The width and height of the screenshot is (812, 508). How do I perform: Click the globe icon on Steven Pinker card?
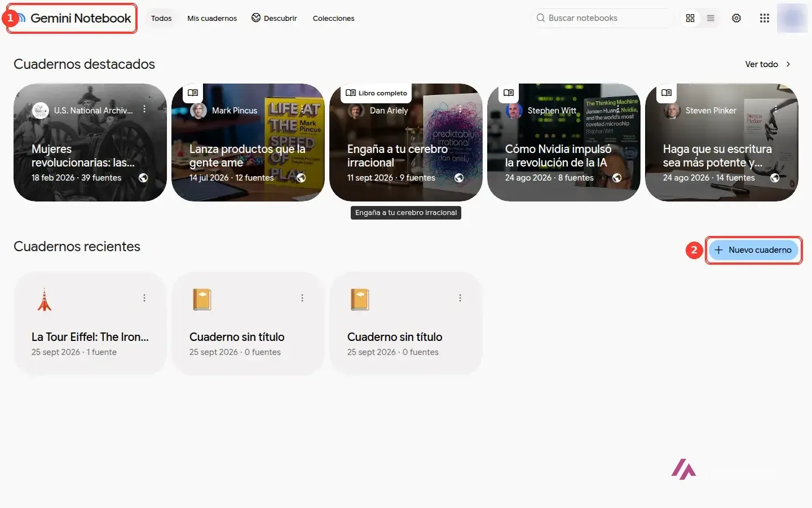[775, 178]
